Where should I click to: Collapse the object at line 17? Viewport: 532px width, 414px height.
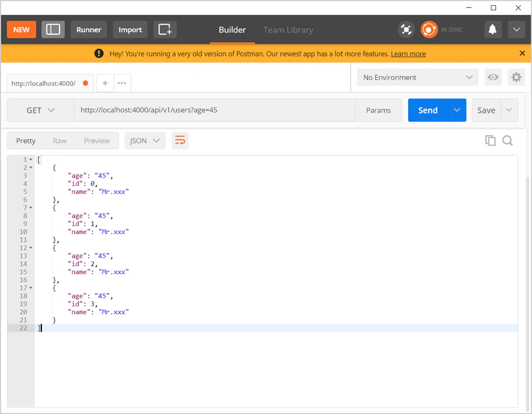pyautogui.click(x=30, y=288)
